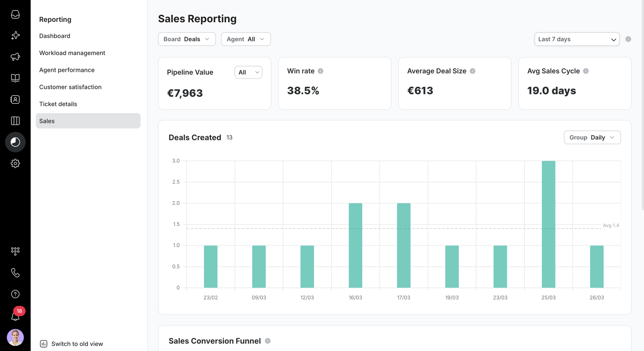Open the apps grid icon
Screen dimensions: 644x351
point(15,251)
